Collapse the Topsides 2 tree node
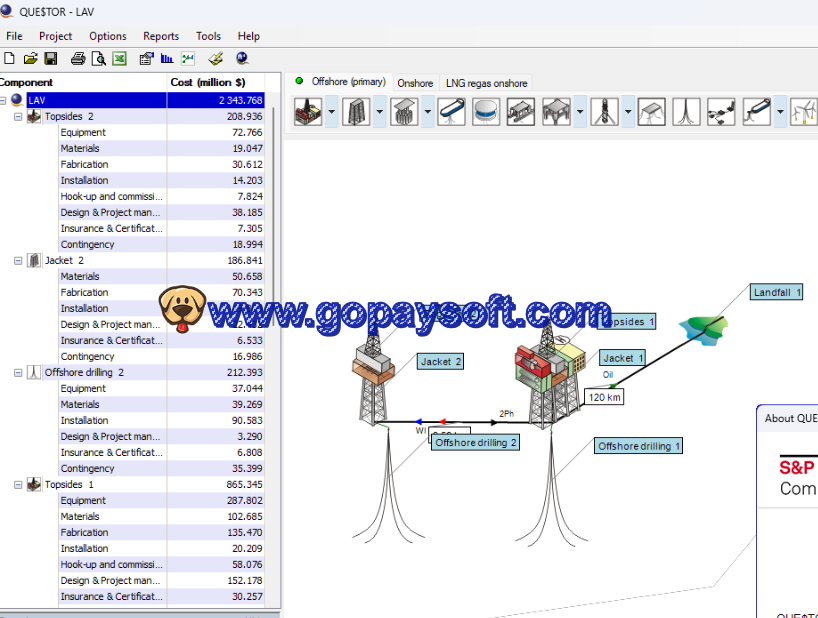The image size is (818, 618). click(18, 117)
